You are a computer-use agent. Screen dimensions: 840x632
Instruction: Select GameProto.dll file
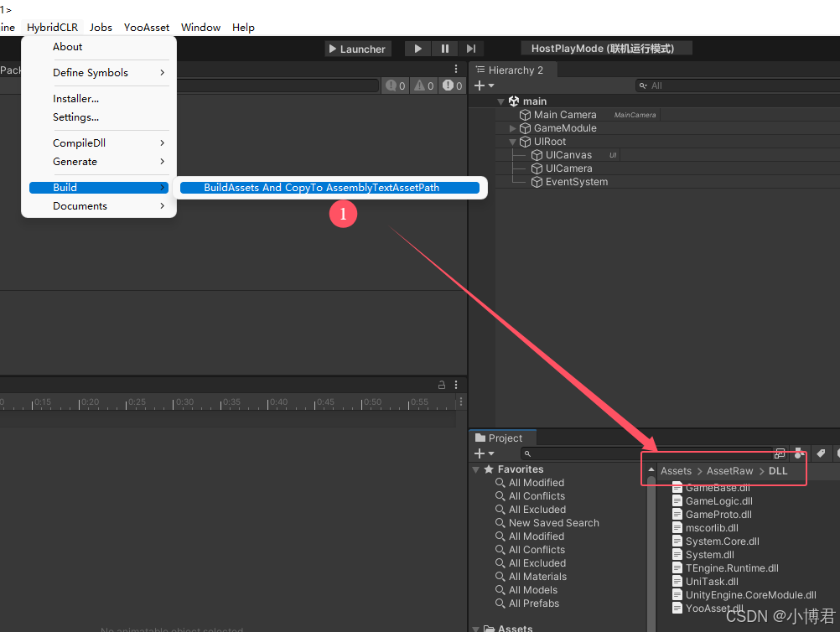pyautogui.click(x=712, y=514)
